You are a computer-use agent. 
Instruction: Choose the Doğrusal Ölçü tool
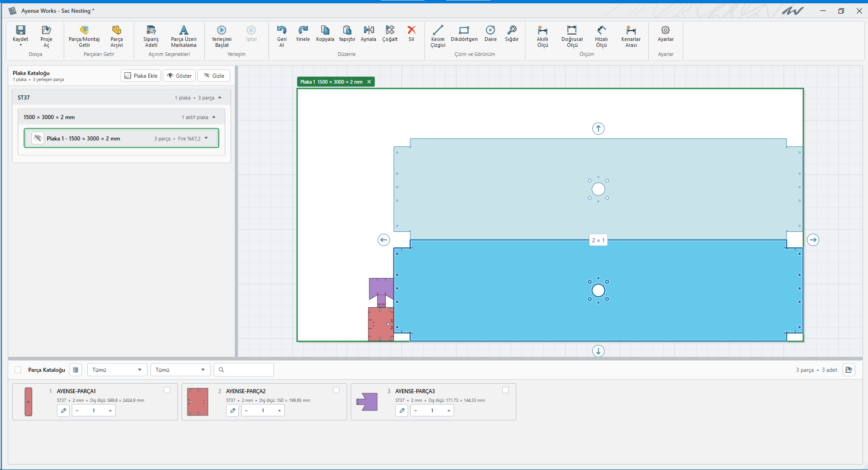click(572, 36)
